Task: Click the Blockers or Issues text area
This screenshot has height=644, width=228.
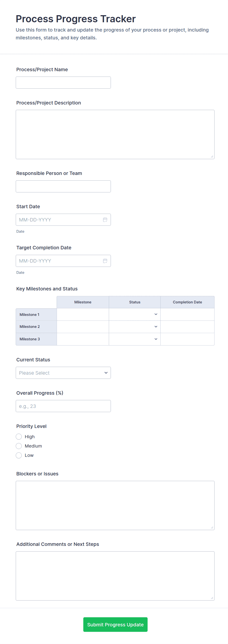Action: 115,505
